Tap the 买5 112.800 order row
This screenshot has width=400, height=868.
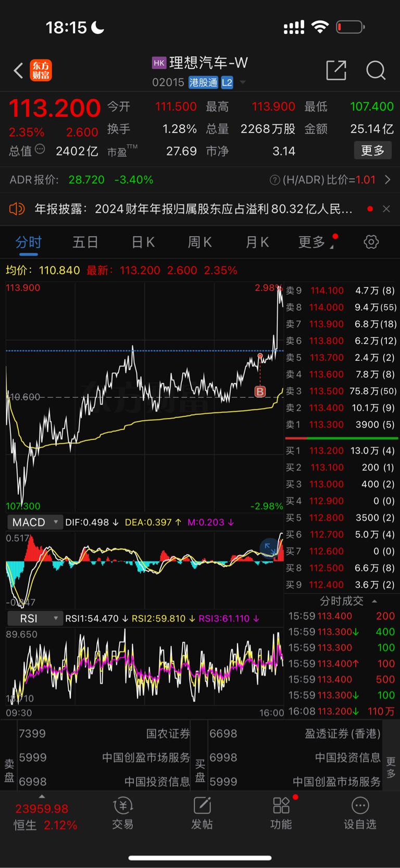click(x=341, y=518)
